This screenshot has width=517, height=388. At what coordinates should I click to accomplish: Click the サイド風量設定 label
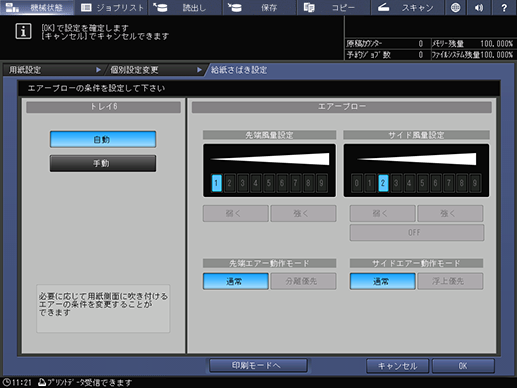click(416, 135)
